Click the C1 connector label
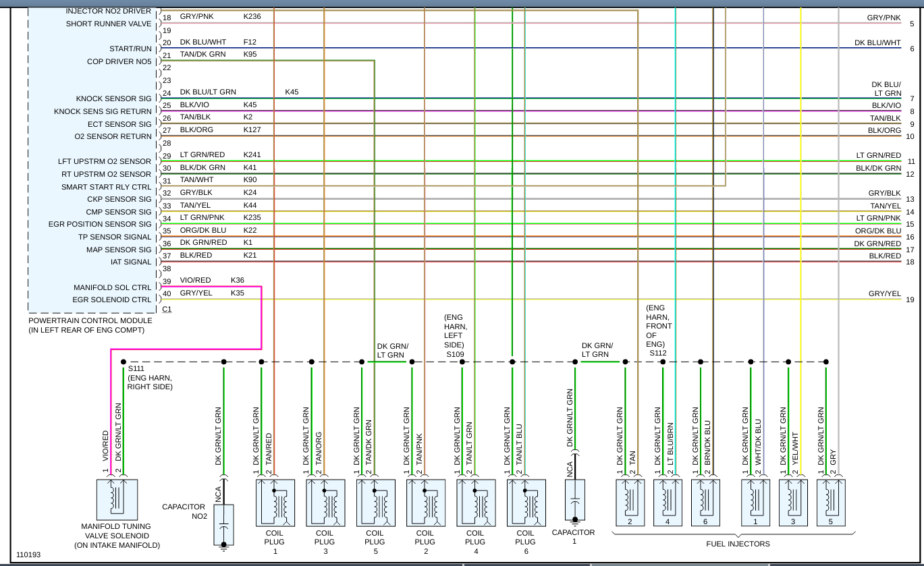Screen dimensions: 924x566 point(167,309)
